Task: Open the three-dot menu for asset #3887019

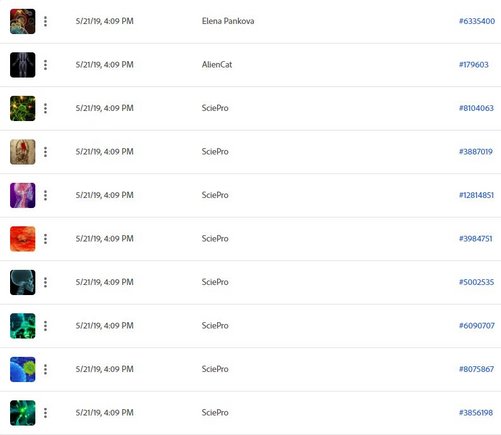Action: (x=45, y=152)
